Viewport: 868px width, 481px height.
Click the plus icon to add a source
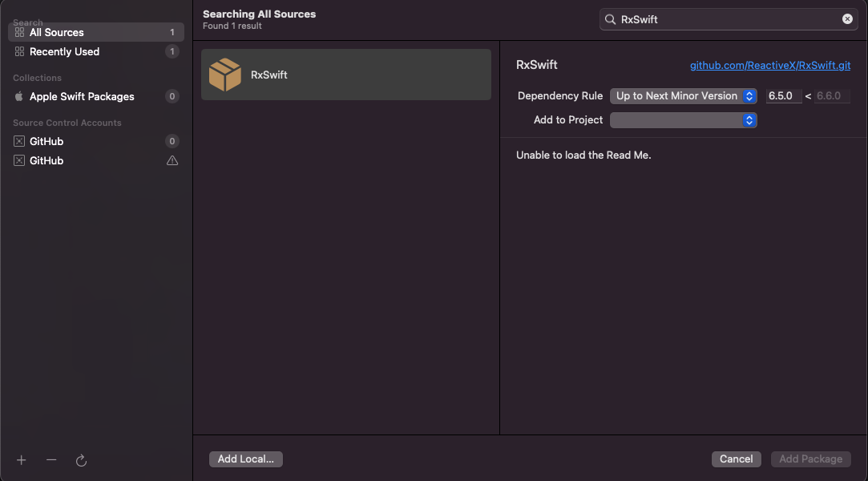[22, 460]
